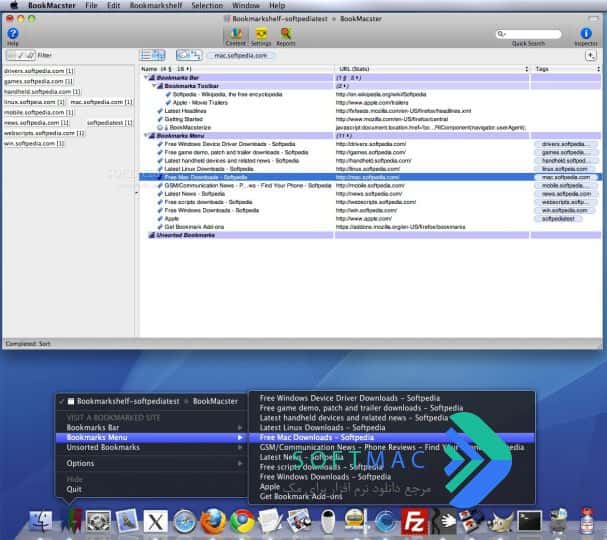Viewport: 607px width, 540px height.
Task: Open Terminal from the dock
Action: point(530,521)
